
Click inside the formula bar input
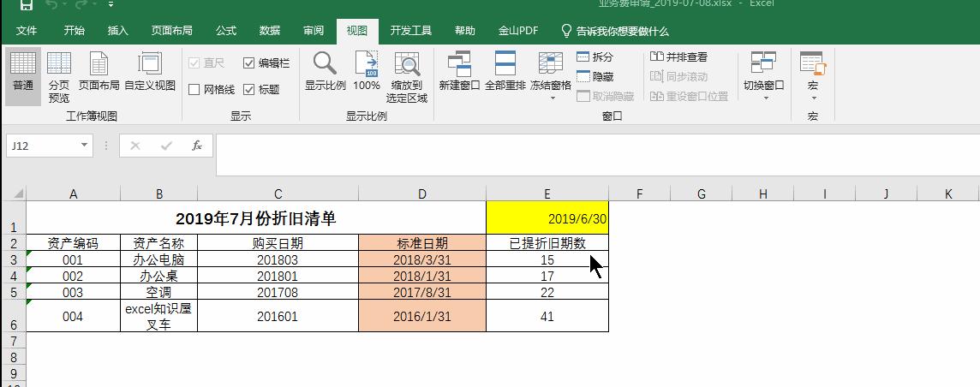(x=597, y=155)
